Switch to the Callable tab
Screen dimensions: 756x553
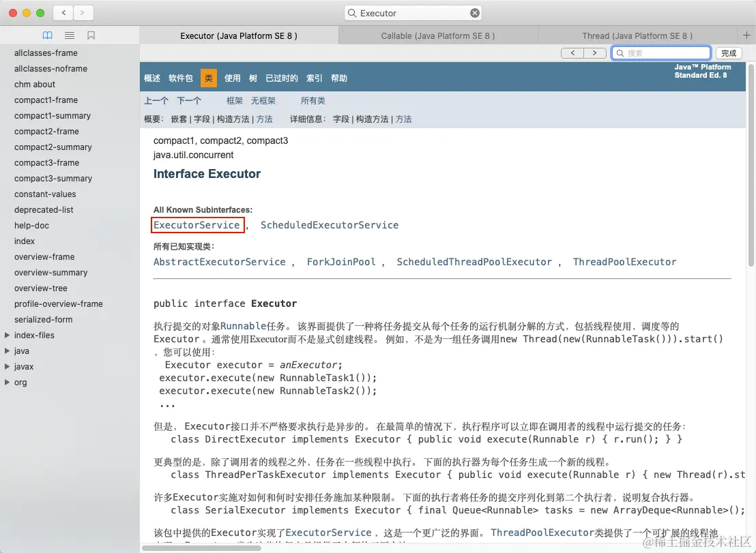pyautogui.click(x=439, y=35)
